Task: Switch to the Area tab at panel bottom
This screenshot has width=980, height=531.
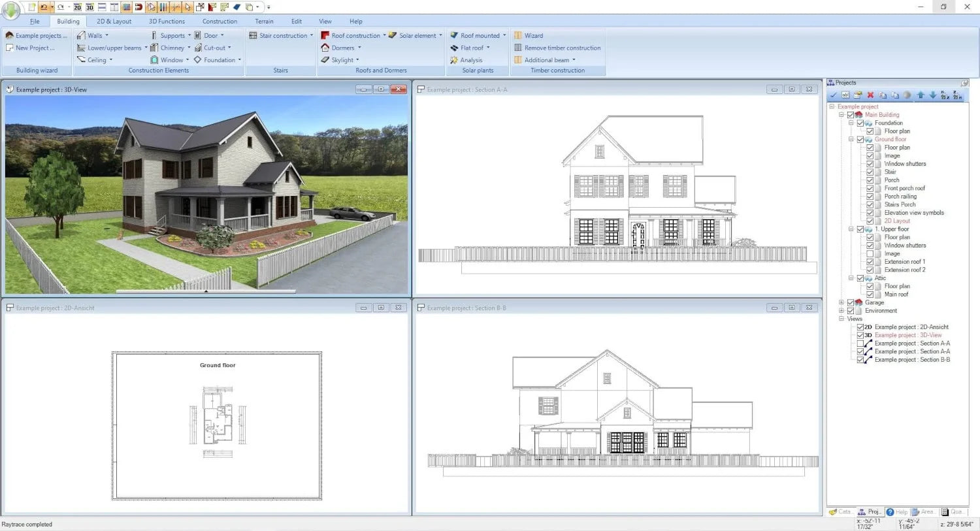Action: coord(923,512)
